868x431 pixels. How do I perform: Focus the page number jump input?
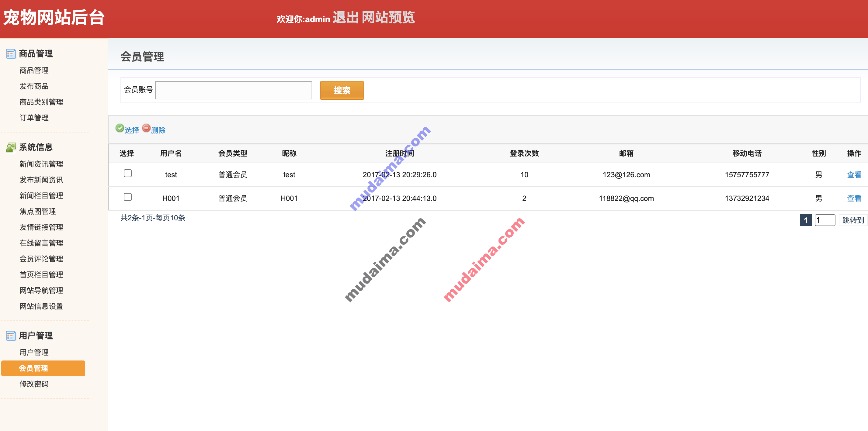825,220
